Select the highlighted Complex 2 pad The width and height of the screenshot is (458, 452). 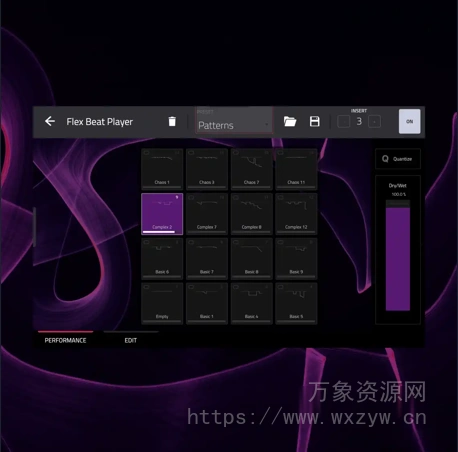pyautogui.click(x=162, y=214)
